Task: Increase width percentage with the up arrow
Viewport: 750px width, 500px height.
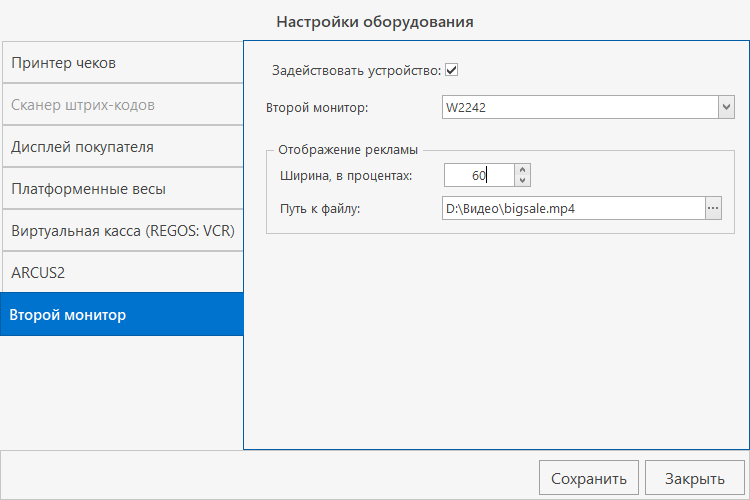Action: (522, 170)
